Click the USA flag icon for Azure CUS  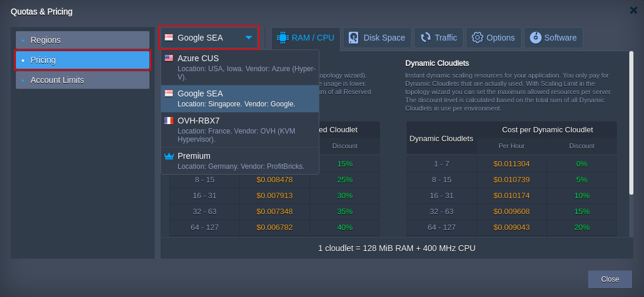pyautogui.click(x=169, y=58)
